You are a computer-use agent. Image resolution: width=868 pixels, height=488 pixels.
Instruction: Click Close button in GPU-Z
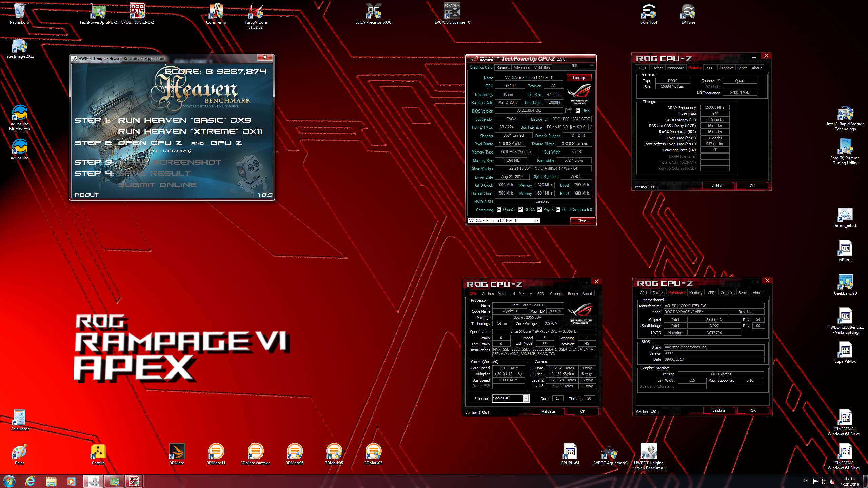click(582, 221)
